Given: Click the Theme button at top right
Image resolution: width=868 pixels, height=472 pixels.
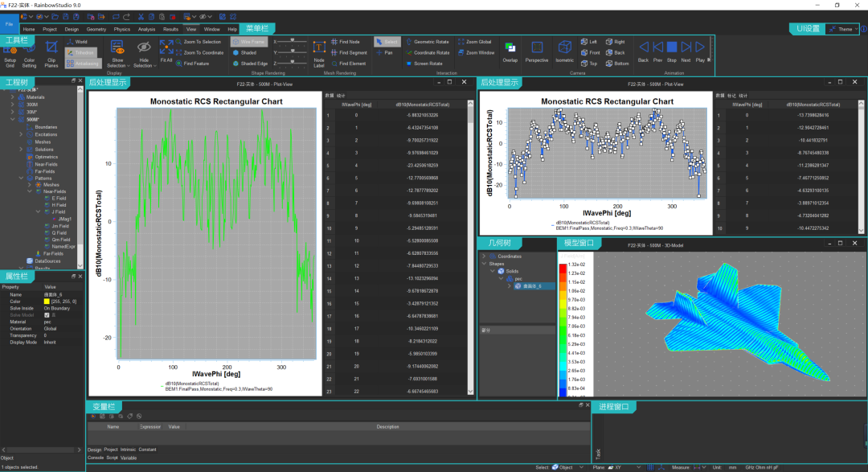Looking at the screenshot, I should [842, 29].
